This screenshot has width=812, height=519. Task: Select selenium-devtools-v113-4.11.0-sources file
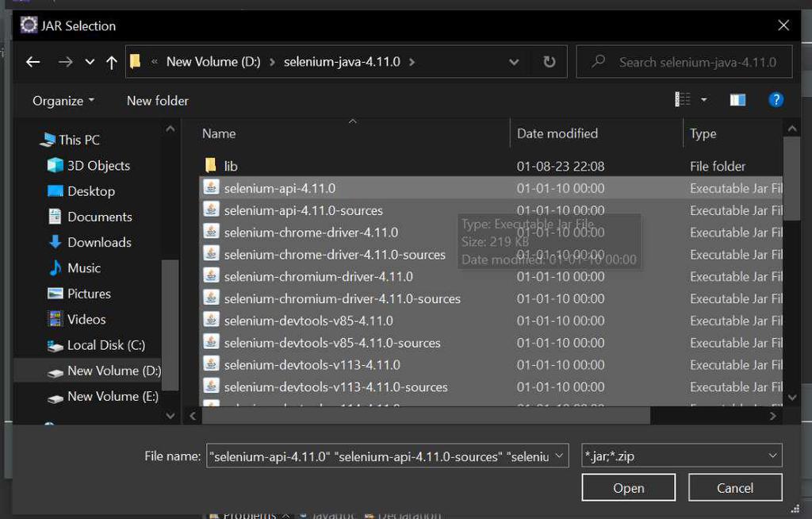pos(490,386)
